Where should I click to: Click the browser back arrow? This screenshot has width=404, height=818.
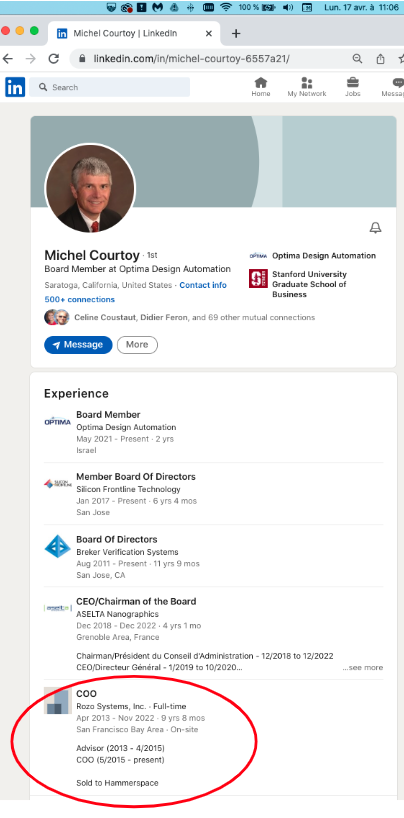[x=8, y=58]
